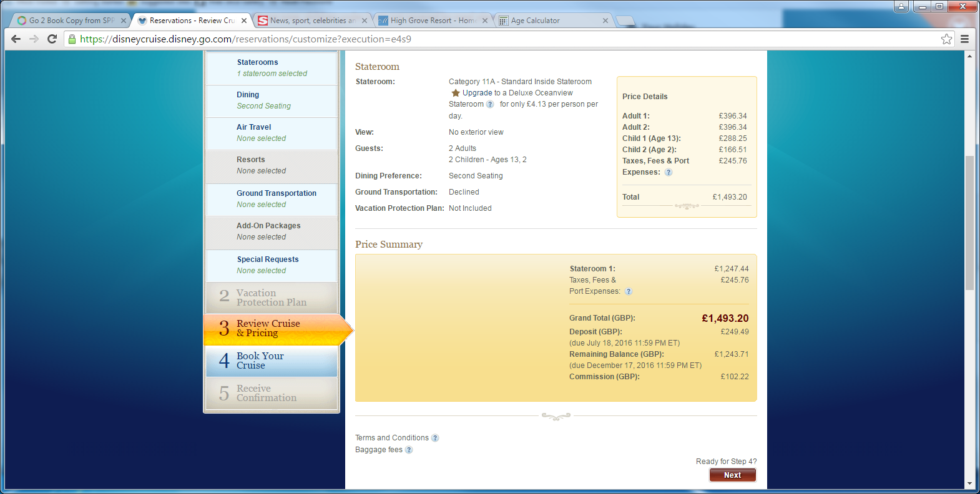Go to step 4 Book Your Cruise
Screen dimensions: 980x494
point(272,361)
